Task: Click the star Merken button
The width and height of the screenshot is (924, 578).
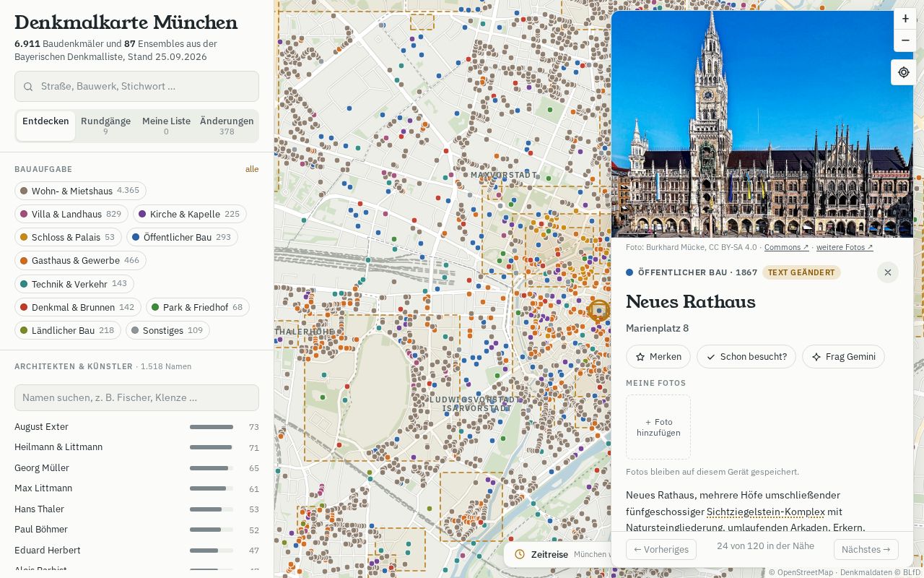Action: [x=658, y=357]
